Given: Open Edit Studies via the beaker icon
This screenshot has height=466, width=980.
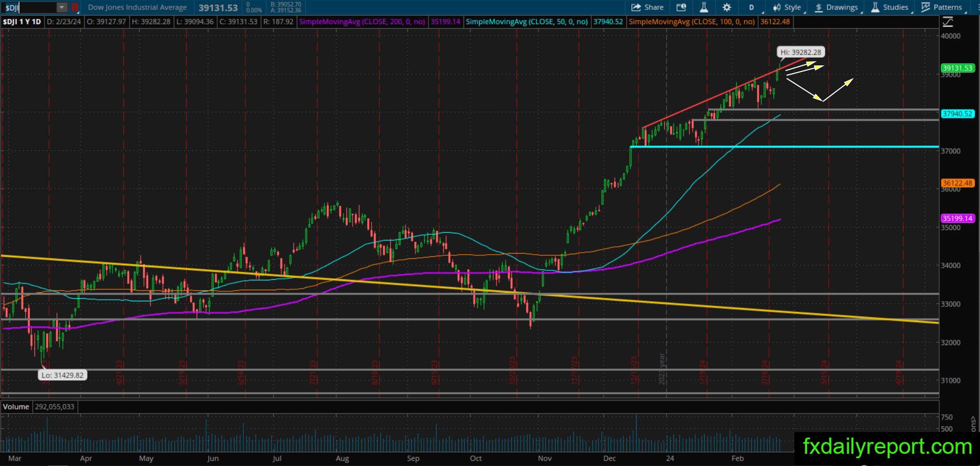Looking at the screenshot, I should click(704, 7).
